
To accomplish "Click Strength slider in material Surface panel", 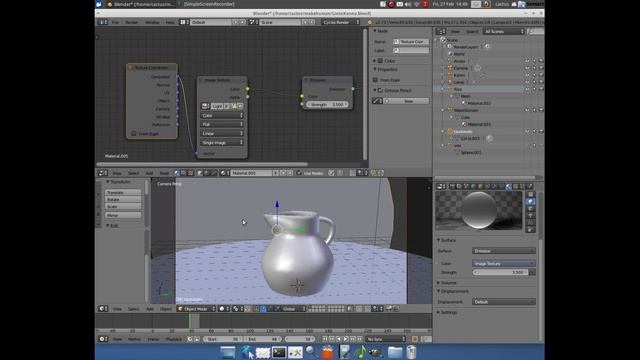I will (500, 272).
